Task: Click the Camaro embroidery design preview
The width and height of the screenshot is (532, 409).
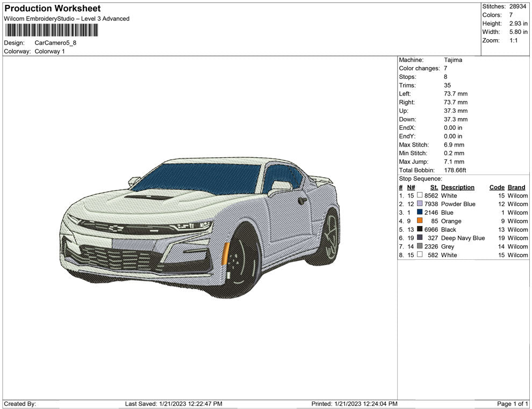Action: tap(200, 228)
